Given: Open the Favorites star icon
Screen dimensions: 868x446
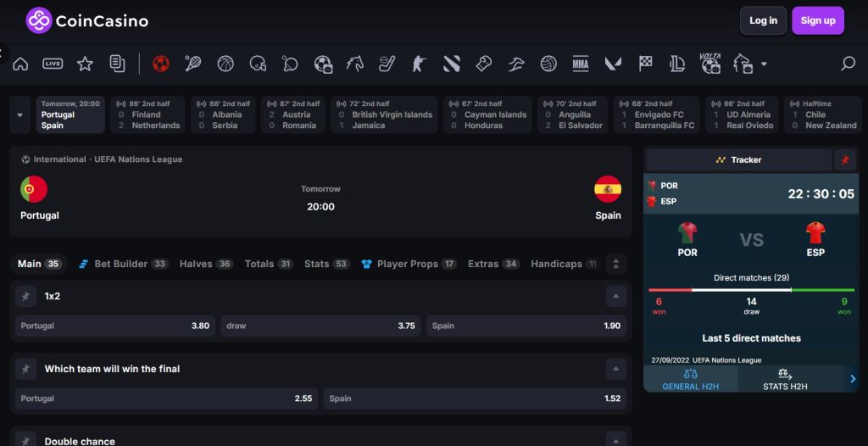Looking at the screenshot, I should click(x=85, y=64).
